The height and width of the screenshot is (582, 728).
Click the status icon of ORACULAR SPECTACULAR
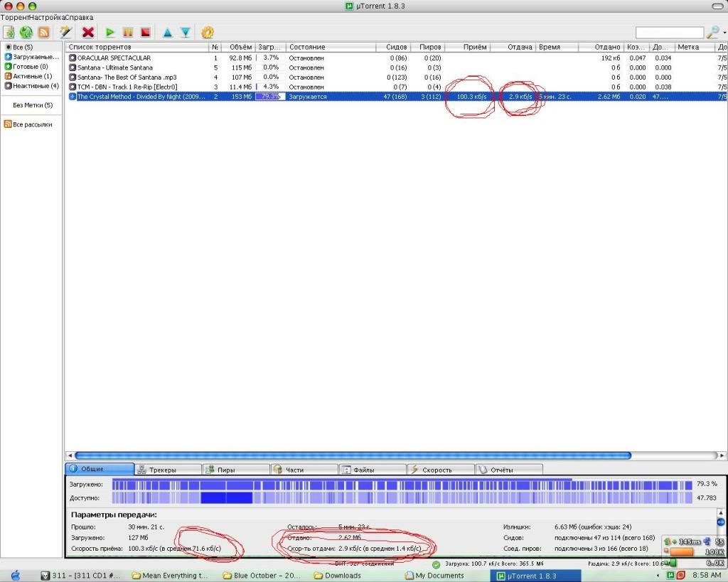(72, 58)
